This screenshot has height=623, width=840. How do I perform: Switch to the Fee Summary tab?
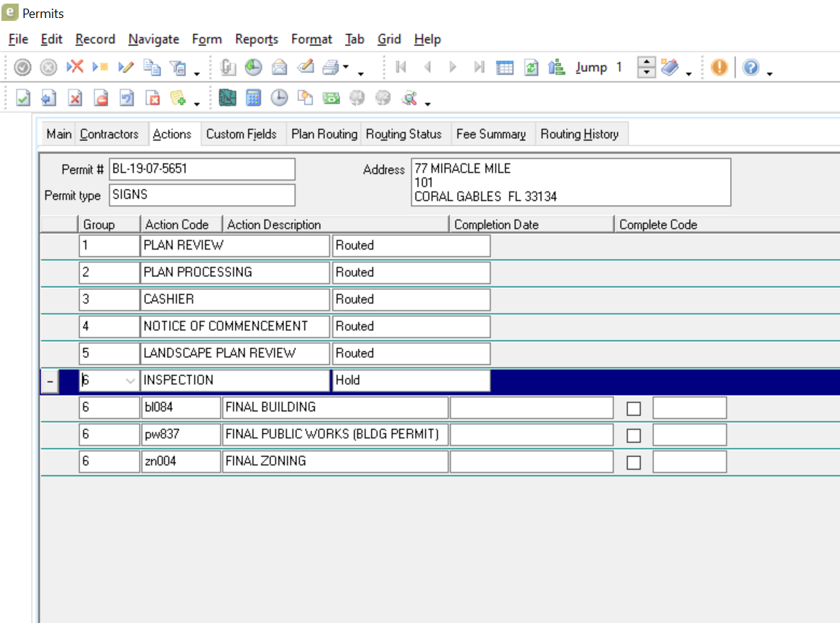pos(490,134)
